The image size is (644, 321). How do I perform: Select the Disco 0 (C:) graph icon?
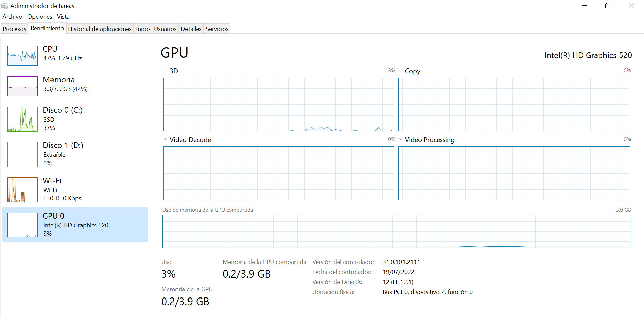point(22,119)
